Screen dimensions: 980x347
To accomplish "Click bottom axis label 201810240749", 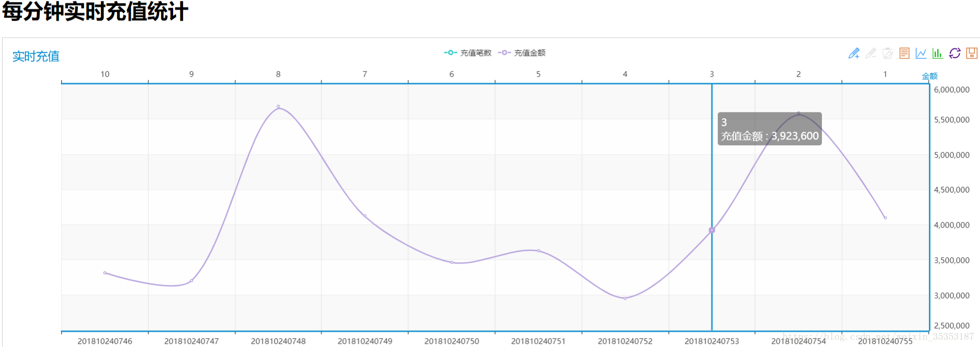I will 365,341.
